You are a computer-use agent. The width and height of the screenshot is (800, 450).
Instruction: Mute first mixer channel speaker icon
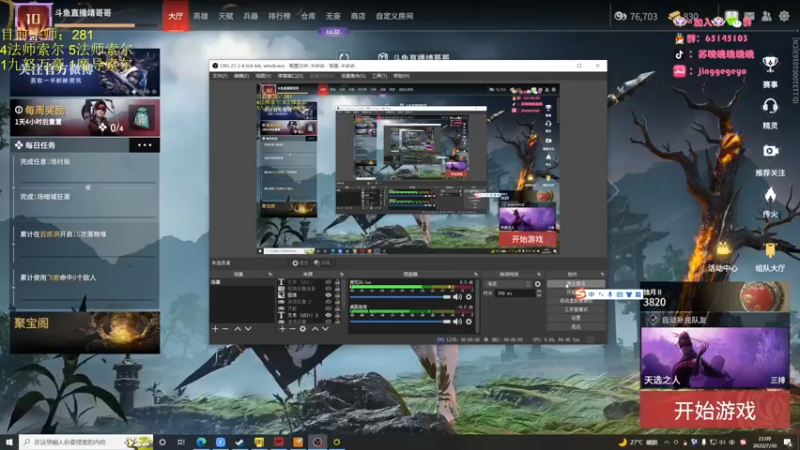(x=457, y=296)
